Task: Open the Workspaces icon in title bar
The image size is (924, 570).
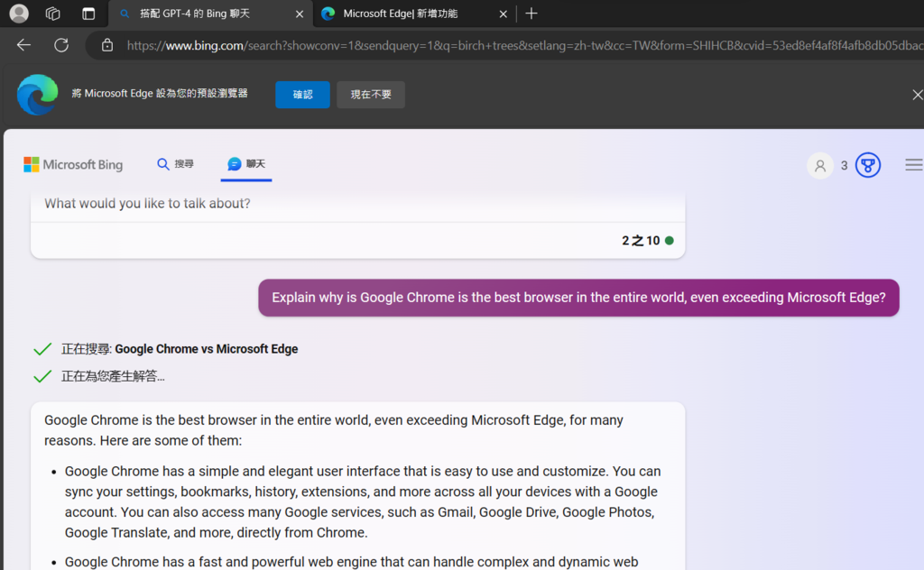Action: pyautogui.click(x=53, y=14)
